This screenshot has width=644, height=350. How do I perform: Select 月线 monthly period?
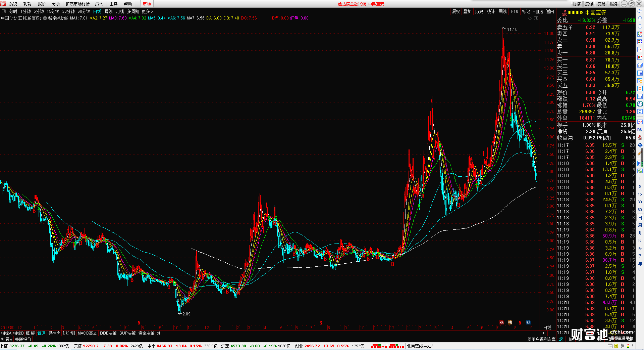tap(120, 11)
